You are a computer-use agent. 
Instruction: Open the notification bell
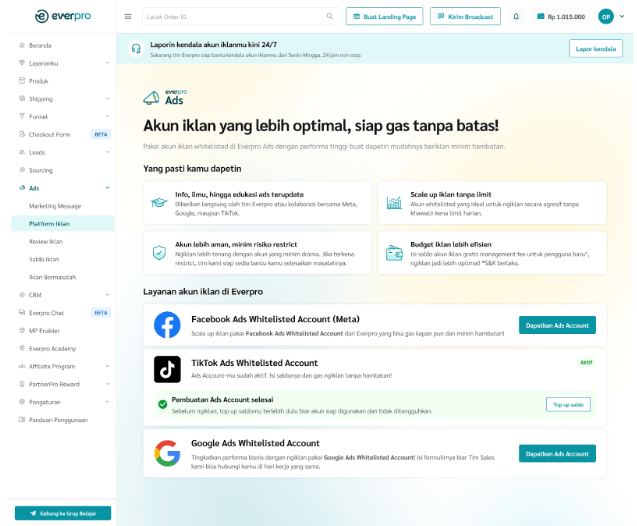516,17
